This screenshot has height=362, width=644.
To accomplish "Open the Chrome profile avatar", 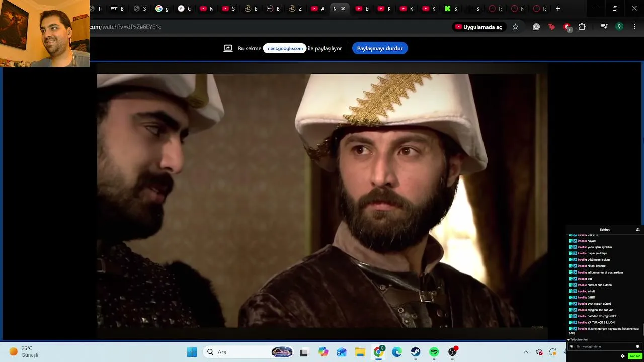I will pyautogui.click(x=619, y=27).
